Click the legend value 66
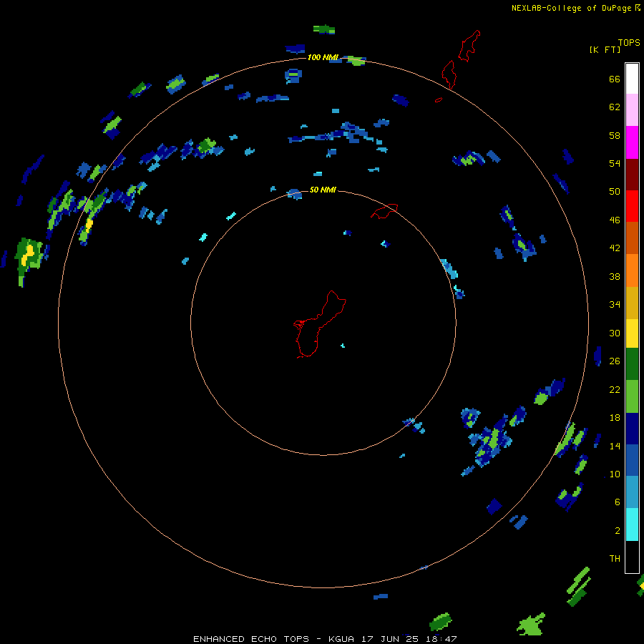The image size is (644, 644). click(615, 79)
